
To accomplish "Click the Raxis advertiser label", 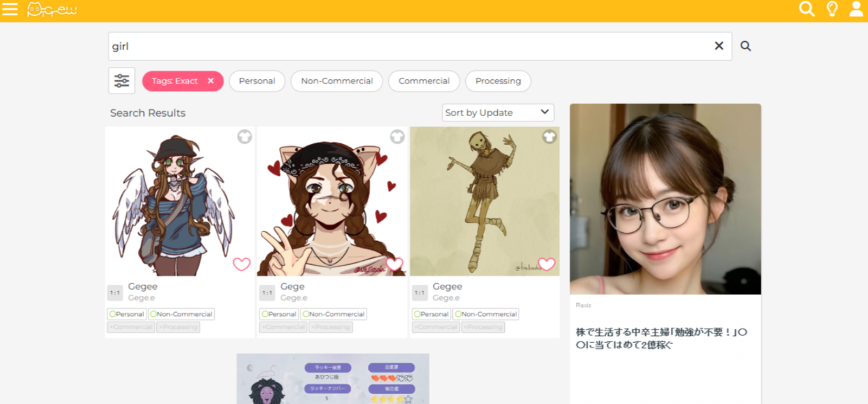I will [x=583, y=305].
